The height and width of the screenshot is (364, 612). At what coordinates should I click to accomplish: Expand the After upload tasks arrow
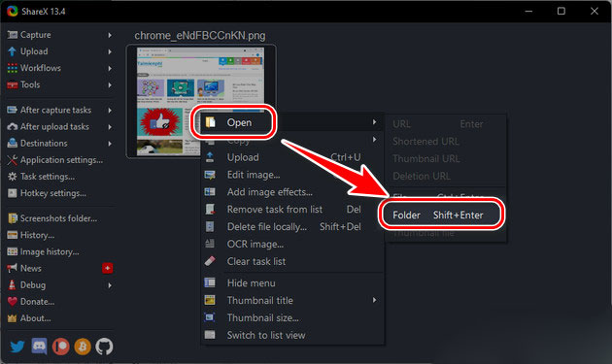(x=110, y=127)
